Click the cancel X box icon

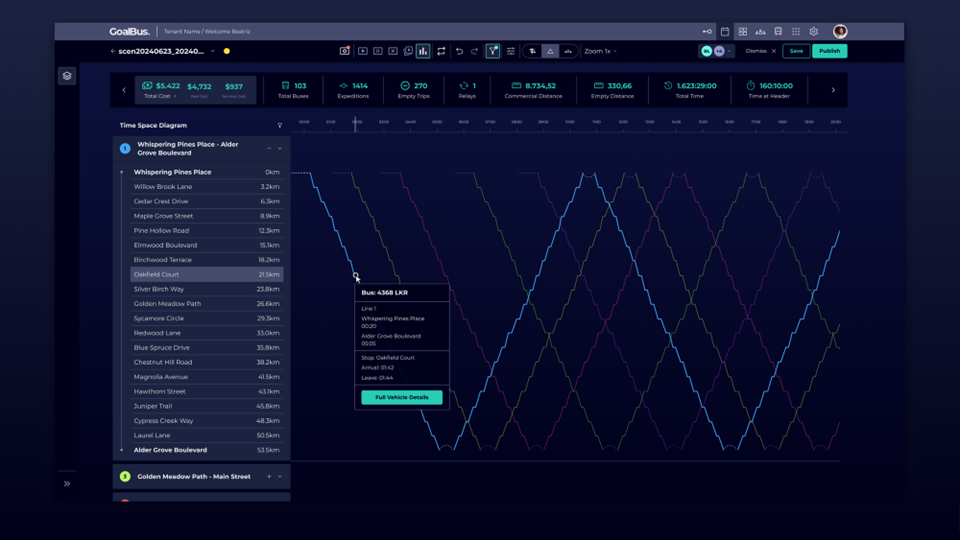pos(393,51)
